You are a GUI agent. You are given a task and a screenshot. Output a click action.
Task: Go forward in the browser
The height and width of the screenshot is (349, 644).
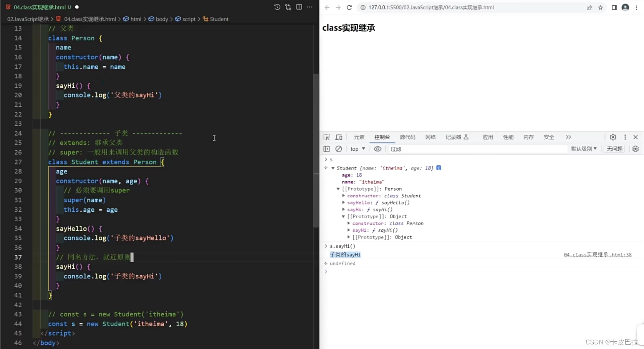[x=338, y=7]
